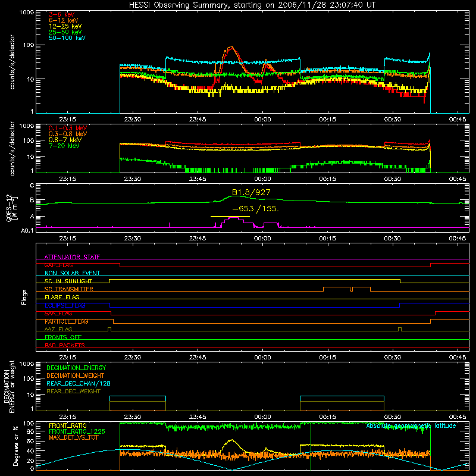Click the DECIMATION_ENERGY legend label

[x=76, y=368]
